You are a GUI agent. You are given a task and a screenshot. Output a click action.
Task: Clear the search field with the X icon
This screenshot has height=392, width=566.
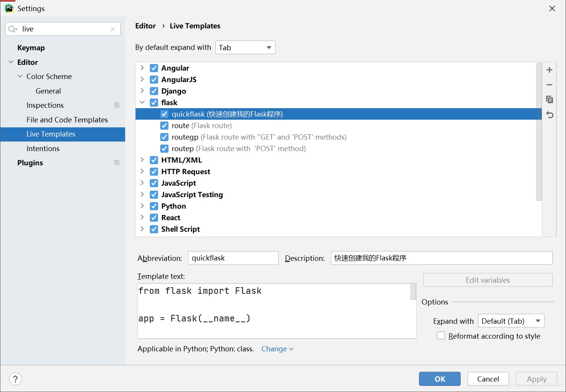coord(113,29)
